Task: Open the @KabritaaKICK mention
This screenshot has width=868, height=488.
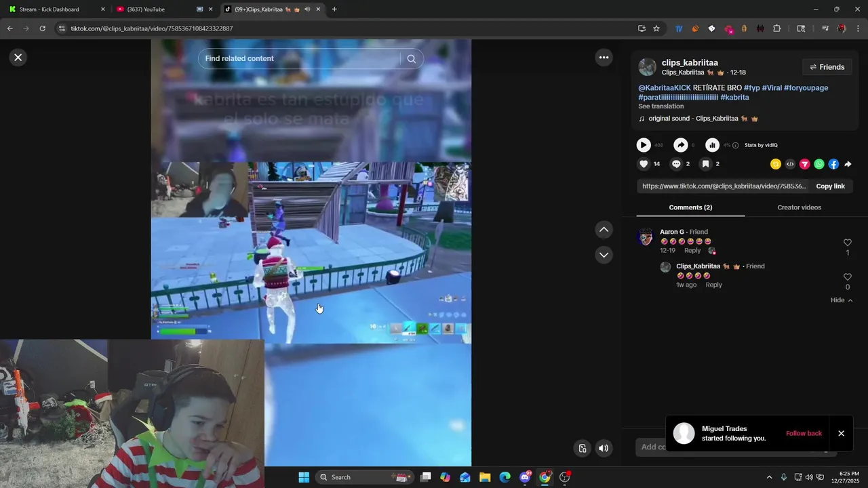Action: 665,88
